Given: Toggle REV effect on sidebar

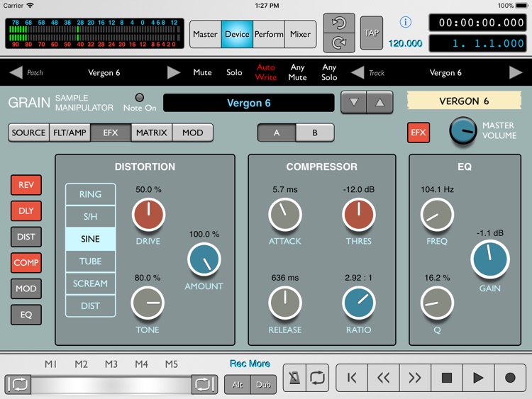Looking at the screenshot, I should pyautogui.click(x=26, y=185).
